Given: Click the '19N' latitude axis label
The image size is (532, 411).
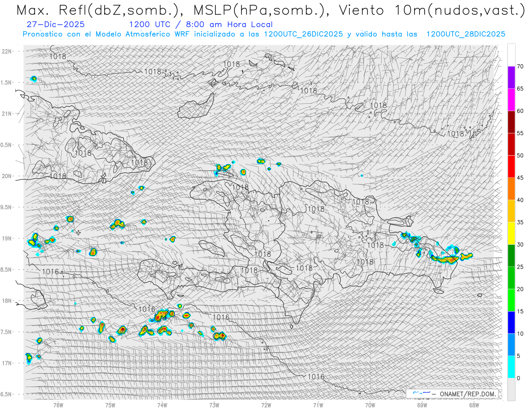Looking at the screenshot, I should click(x=7, y=239).
